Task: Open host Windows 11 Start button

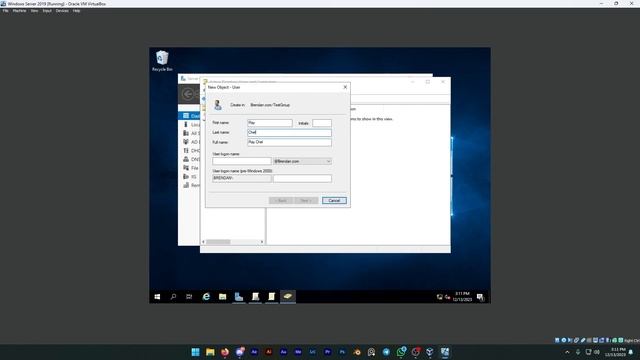Action: coord(196,352)
